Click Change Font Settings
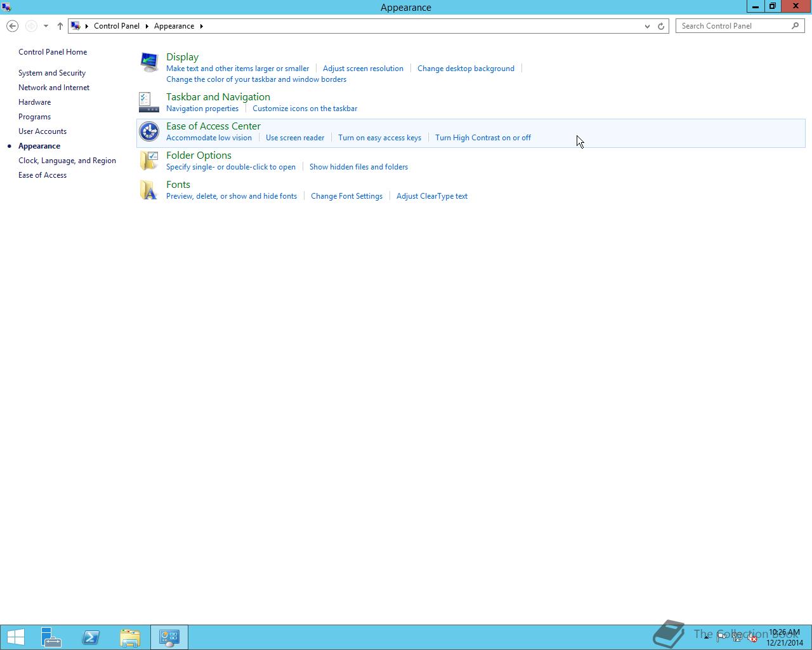The height and width of the screenshot is (650, 812). [346, 196]
